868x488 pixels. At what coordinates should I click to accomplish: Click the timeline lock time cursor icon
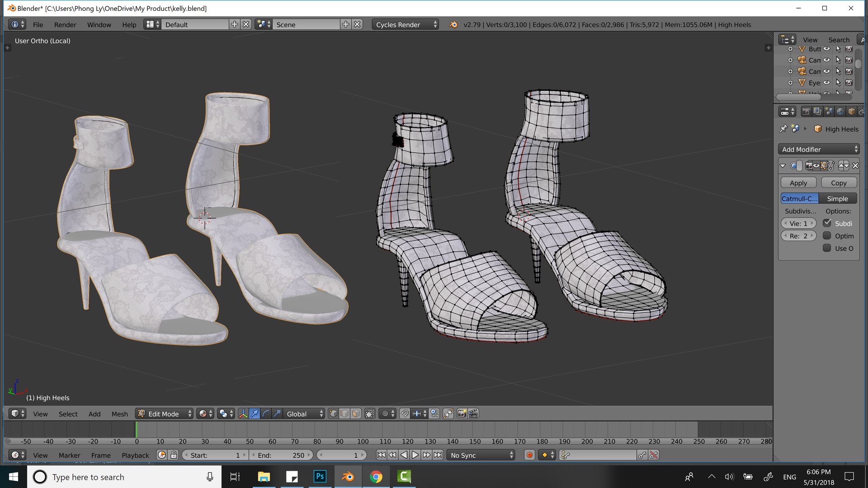[174, 455]
